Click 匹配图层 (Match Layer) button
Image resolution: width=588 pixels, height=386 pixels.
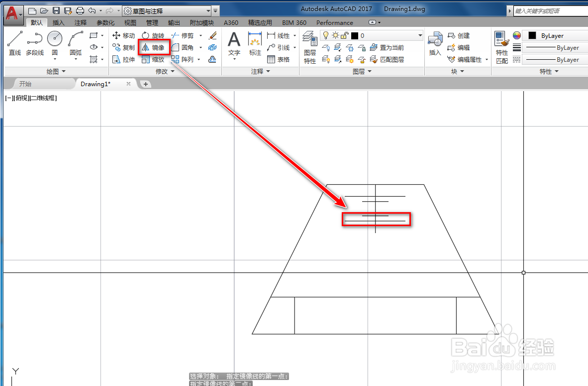[387, 59]
